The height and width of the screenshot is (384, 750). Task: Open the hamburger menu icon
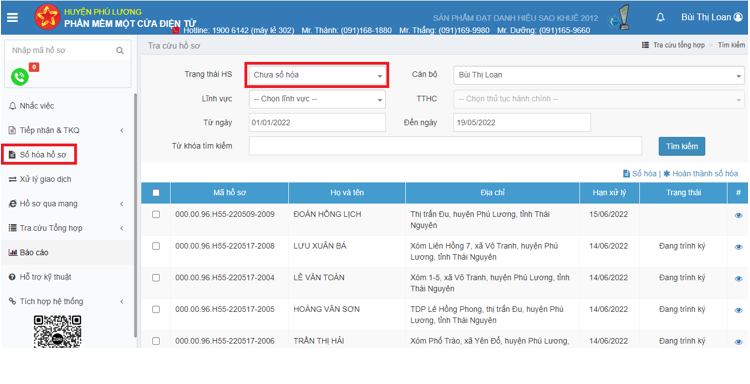12,17
